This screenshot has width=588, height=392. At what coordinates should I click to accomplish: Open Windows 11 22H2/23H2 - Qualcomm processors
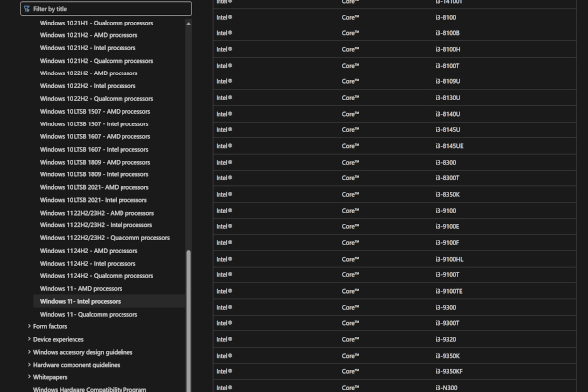(x=104, y=237)
